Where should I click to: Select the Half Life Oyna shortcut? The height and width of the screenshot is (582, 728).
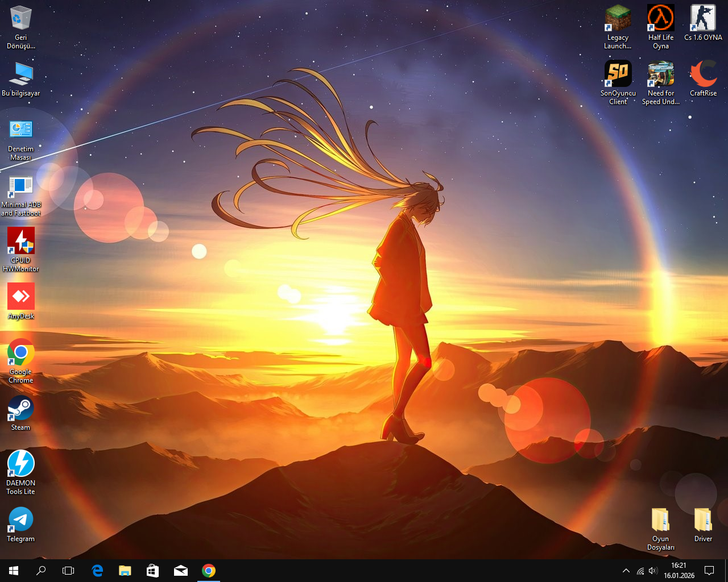pyautogui.click(x=661, y=27)
